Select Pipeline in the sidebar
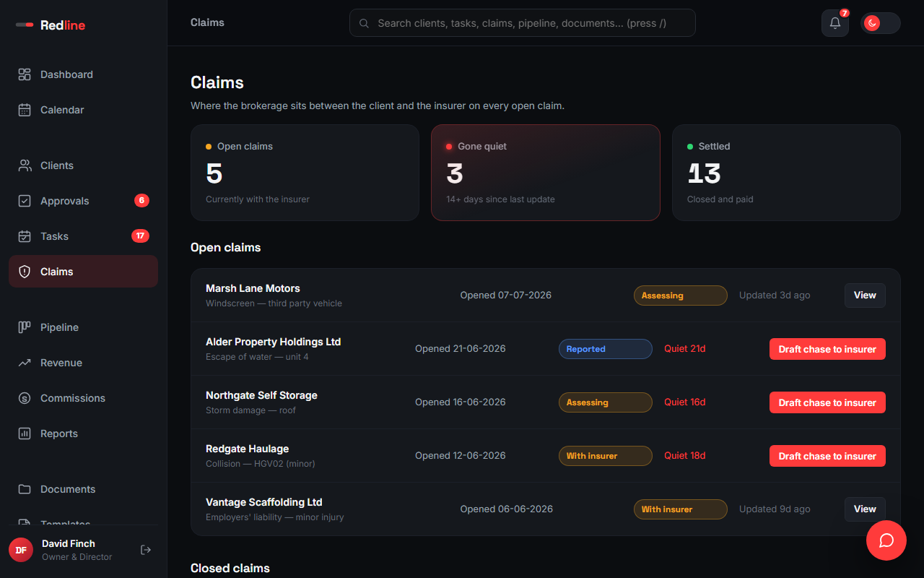Image resolution: width=924 pixels, height=578 pixels. (83, 327)
